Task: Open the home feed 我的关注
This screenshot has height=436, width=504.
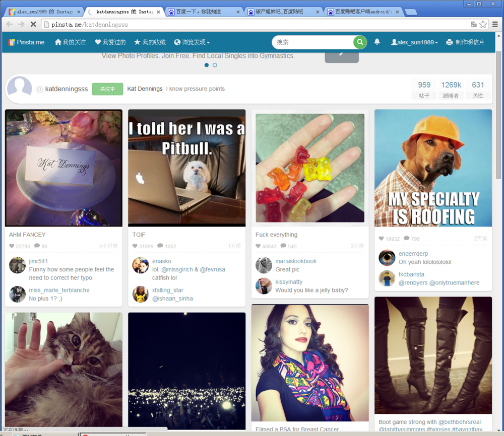Action: (x=71, y=42)
